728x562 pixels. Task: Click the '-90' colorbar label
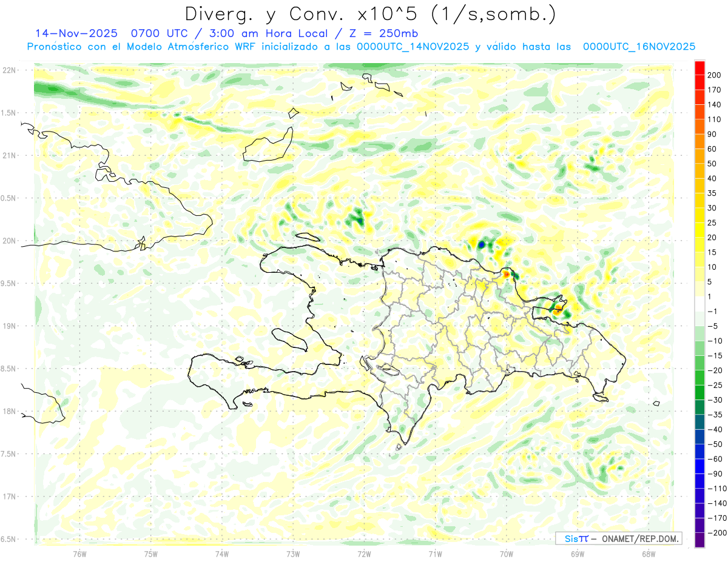pyautogui.click(x=716, y=473)
